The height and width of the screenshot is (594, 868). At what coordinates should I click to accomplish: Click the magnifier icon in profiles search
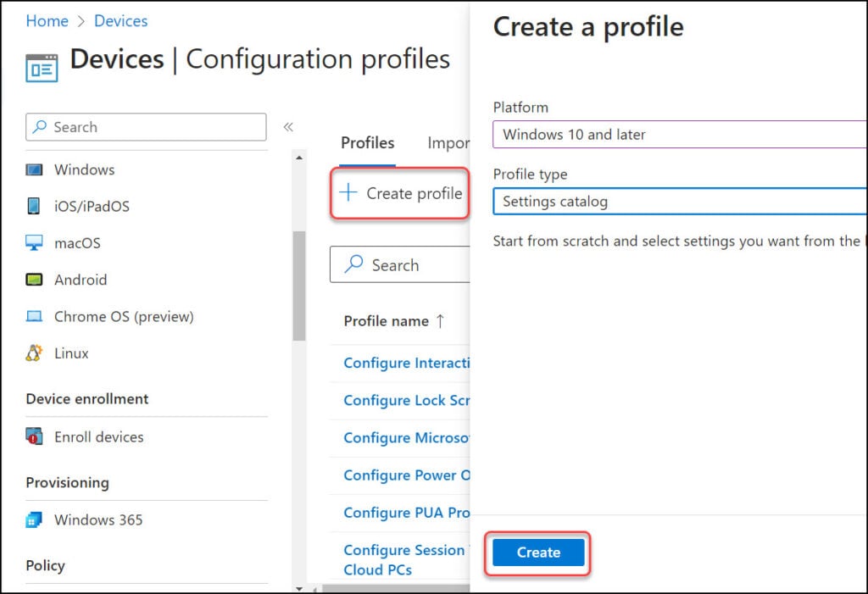tap(353, 264)
